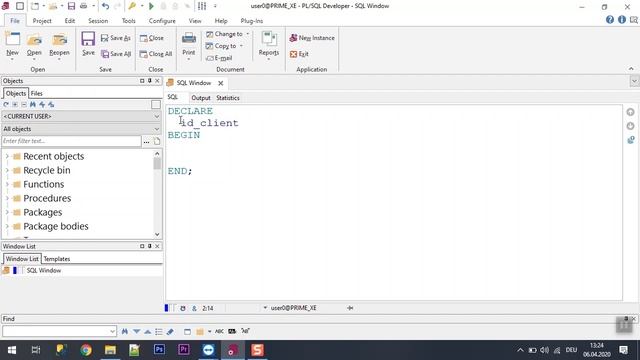
Task: Open the Tools ribbon tab
Action: coord(129,21)
